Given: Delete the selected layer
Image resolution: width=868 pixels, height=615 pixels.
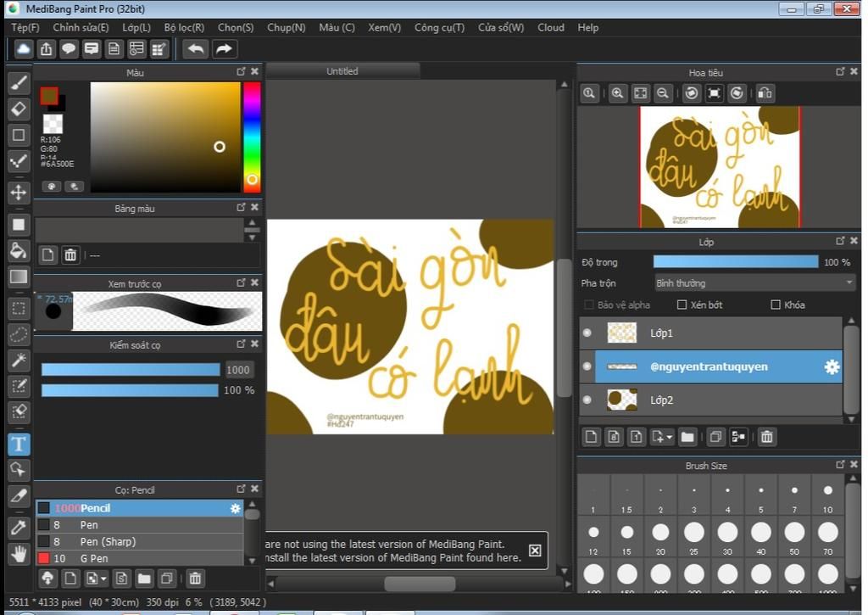Looking at the screenshot, I should [x=766, y=437].
